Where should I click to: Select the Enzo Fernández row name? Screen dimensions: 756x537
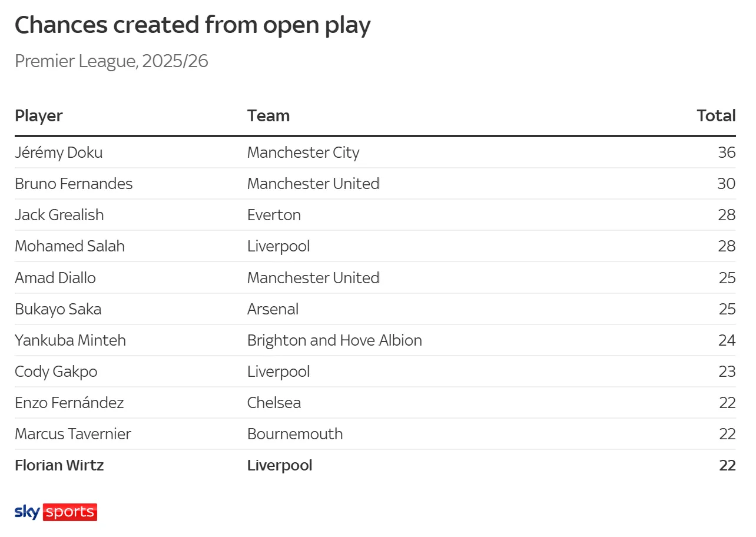tap(69, 403)
